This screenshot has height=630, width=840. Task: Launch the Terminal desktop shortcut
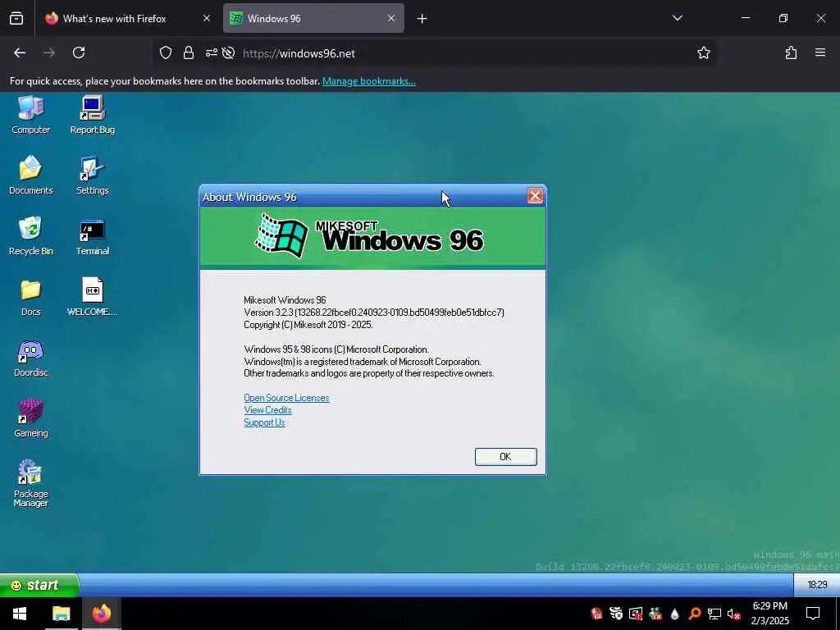92,235
